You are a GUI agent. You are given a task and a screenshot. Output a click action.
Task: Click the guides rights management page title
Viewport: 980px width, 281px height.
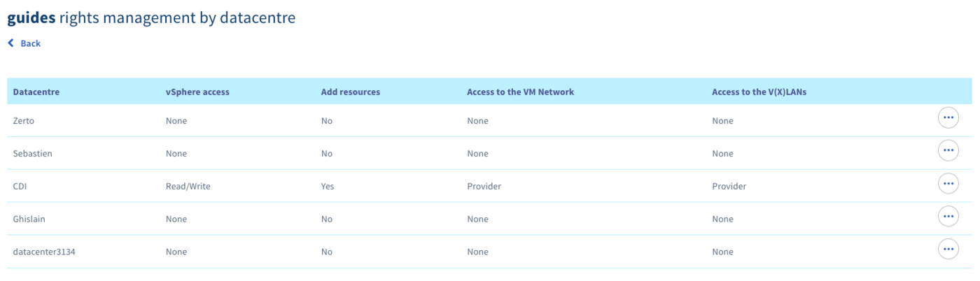[x=151, y=18]
